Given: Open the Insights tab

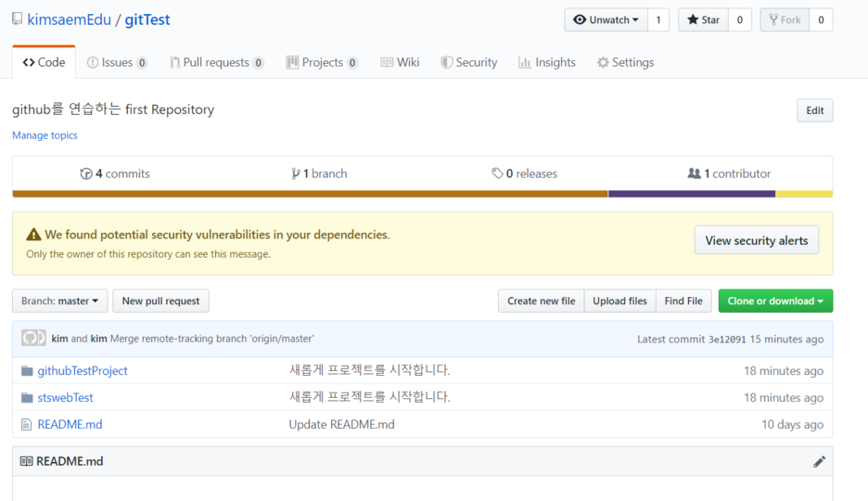Looking at the screenshot, I should [547, 62].
